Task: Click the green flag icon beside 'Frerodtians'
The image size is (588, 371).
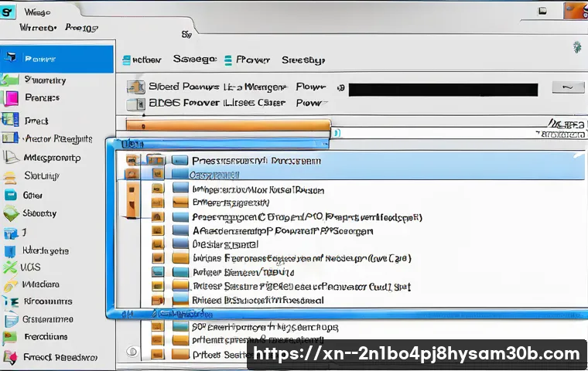Action: (x=9, y=337)
